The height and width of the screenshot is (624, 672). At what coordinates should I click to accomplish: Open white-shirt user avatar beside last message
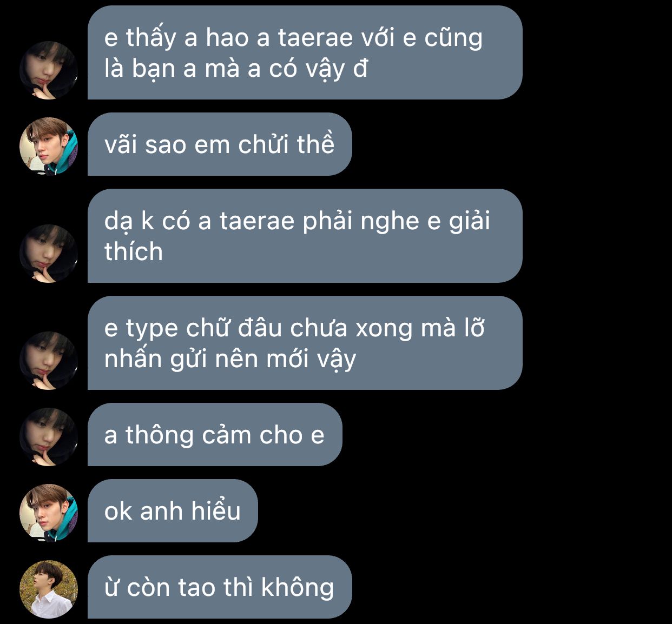tap(49, 589)
